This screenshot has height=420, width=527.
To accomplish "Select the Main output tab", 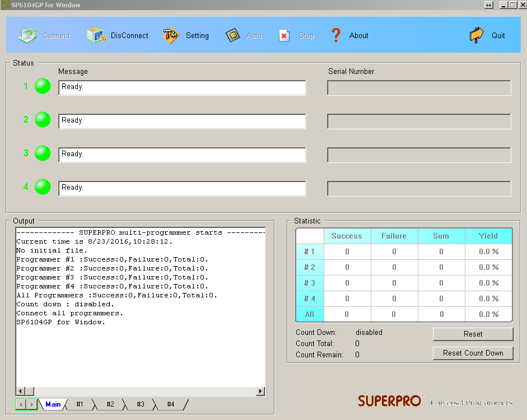I will click(53, 404).
